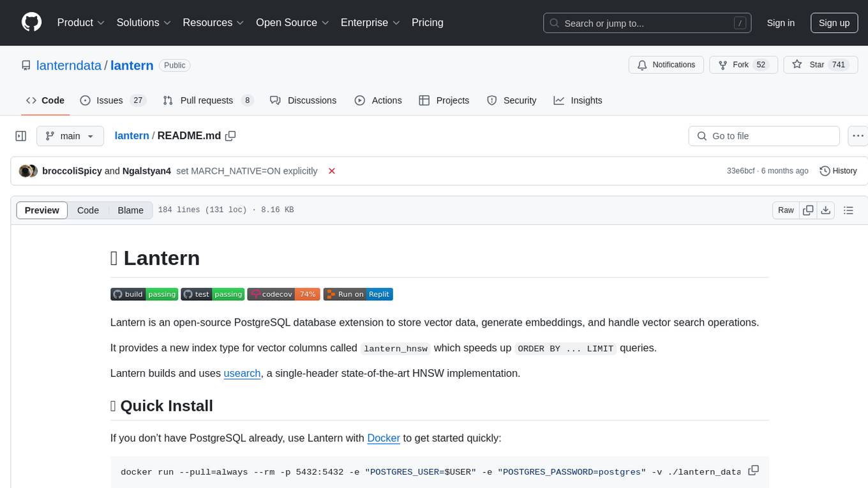Copy the raw file contents
Viewport: 868px width, 488px height.
(x=808, y=210)
